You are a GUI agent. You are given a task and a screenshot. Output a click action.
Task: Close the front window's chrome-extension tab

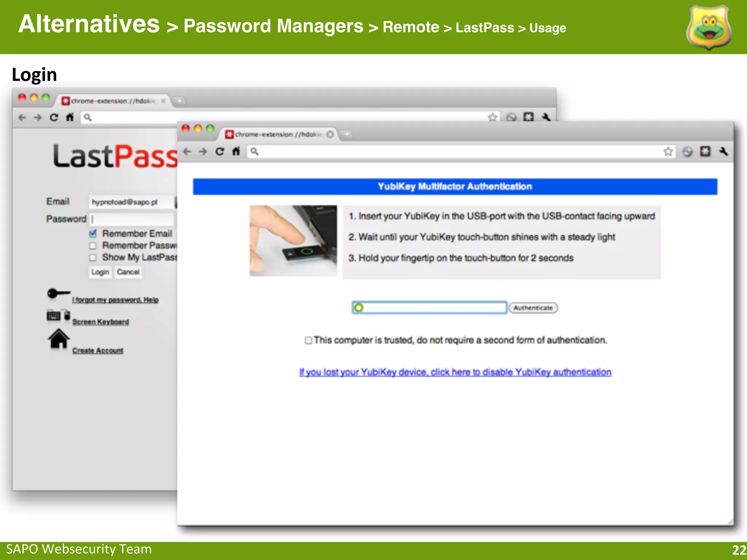pyautogui.click(x=330, y=135)
